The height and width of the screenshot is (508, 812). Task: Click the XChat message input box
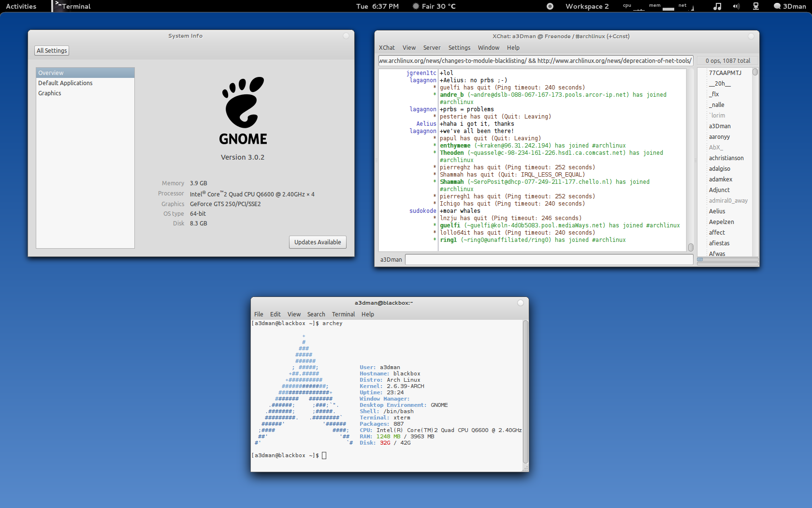pos(549,259)
